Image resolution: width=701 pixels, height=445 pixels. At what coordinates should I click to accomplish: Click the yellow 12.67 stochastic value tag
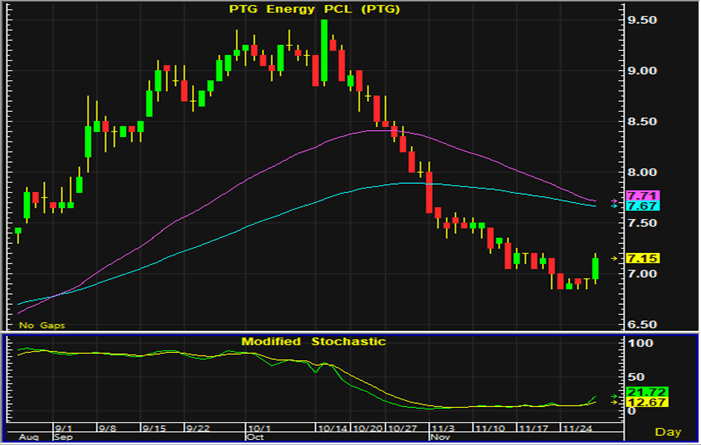coord(640,403)
